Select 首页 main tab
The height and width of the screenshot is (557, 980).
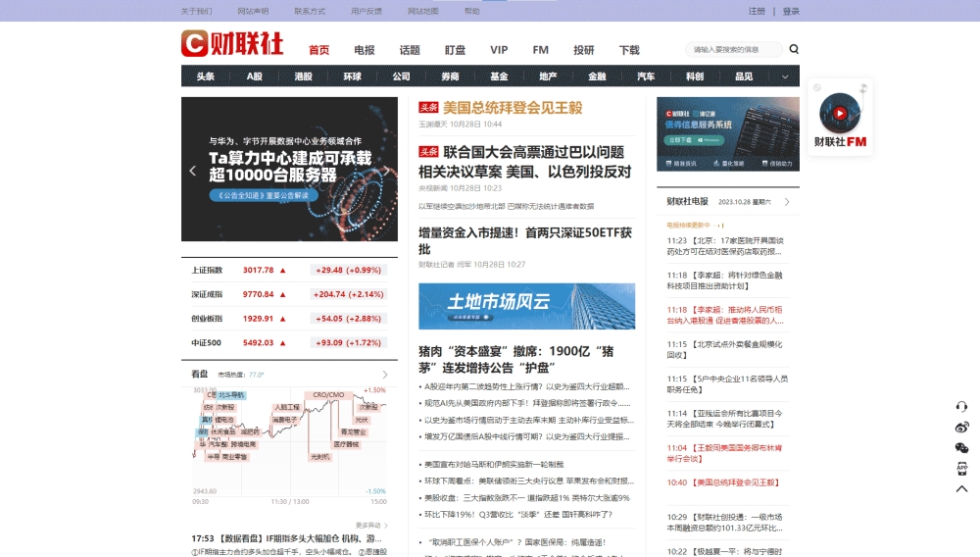(x=318, y=50)
